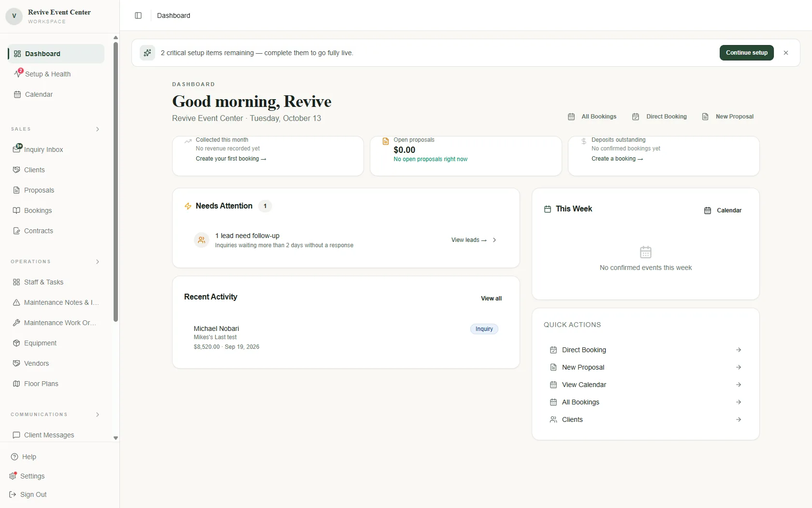Collapse the Operations section chevron
The width and height of the screenshot is (812, 508).
98,262
